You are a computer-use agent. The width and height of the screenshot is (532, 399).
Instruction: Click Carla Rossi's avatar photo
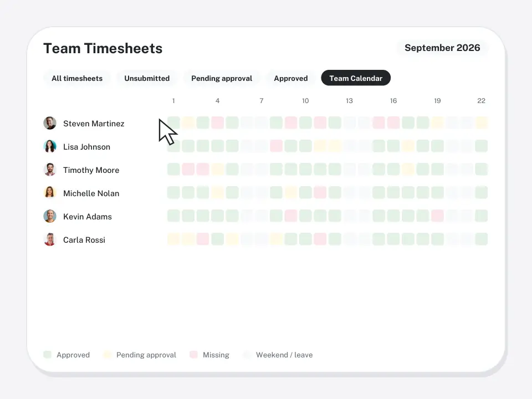click(x=50, y=239)
